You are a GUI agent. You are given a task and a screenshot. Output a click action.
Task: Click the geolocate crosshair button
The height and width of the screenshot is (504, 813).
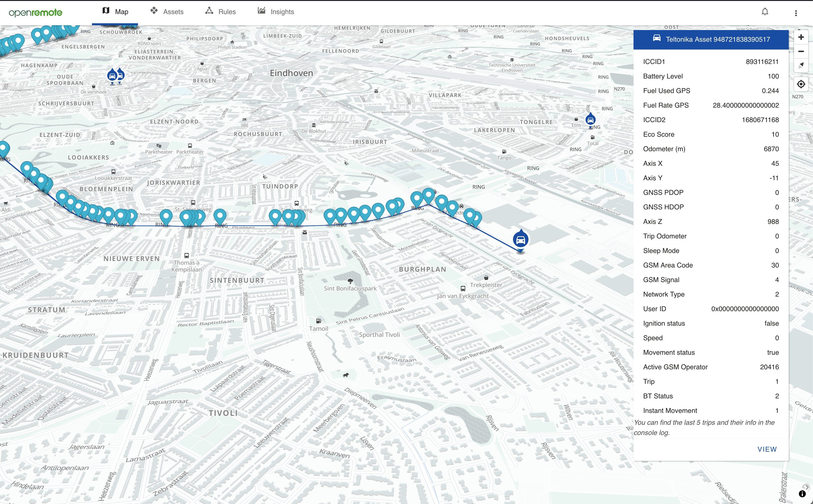coord(801,84)
